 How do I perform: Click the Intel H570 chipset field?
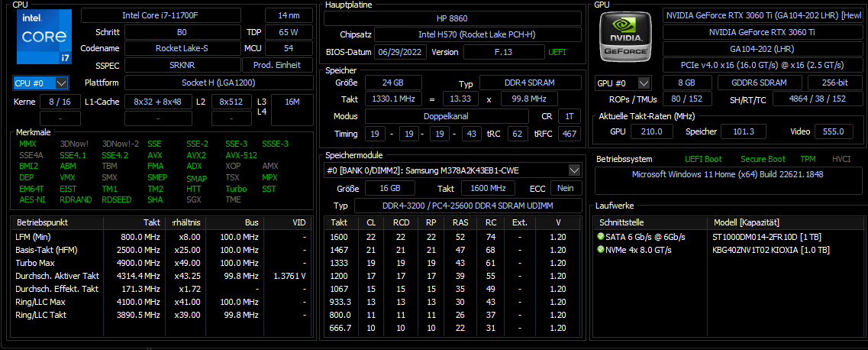478,35
